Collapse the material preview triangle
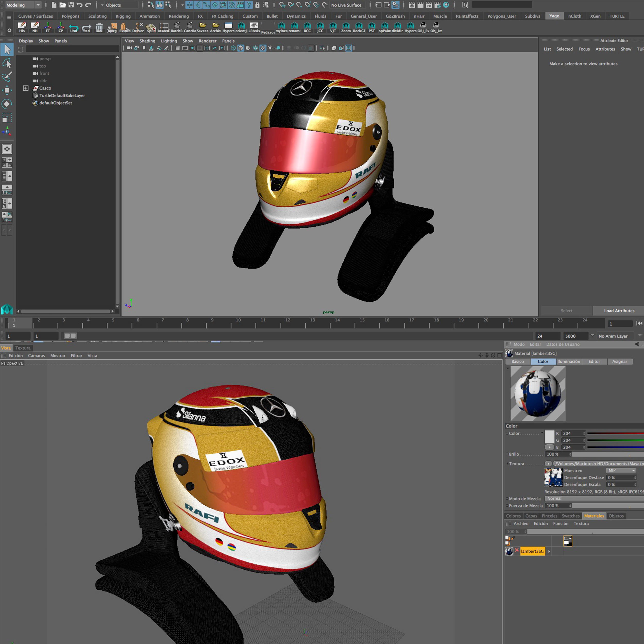This screenshot has width=644, height=644. pos(508,368)
